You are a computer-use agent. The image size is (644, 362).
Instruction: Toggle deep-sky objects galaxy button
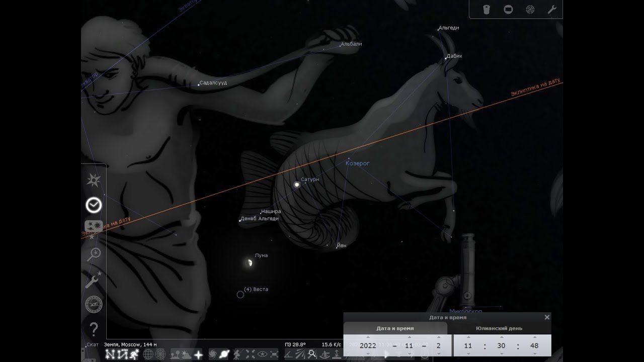[213, 354]
